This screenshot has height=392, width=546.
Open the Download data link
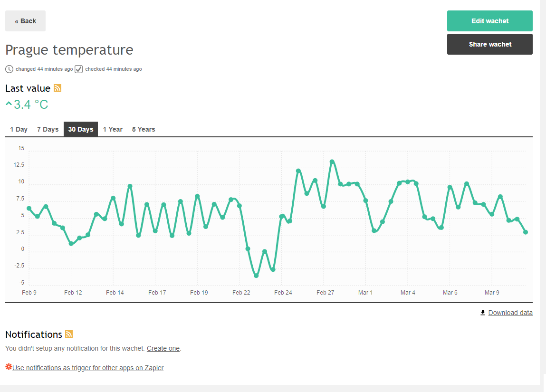510,313
